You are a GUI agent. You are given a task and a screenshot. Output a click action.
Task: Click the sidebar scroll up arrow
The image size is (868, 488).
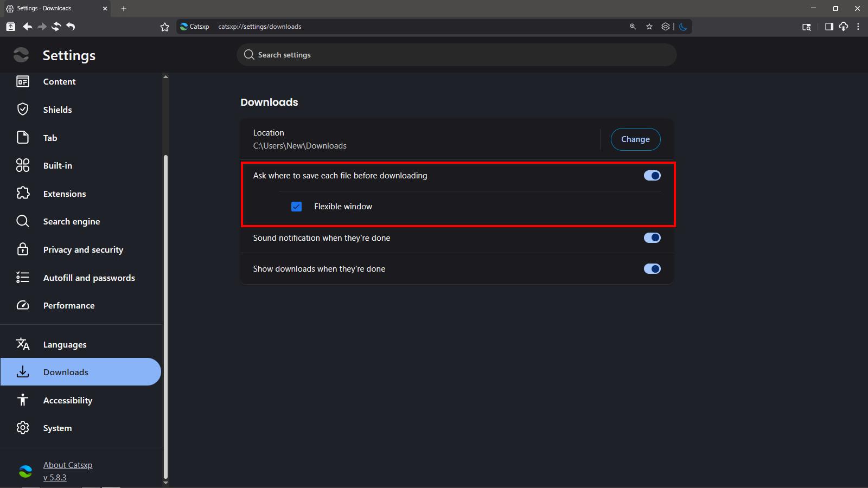point(165,76)
